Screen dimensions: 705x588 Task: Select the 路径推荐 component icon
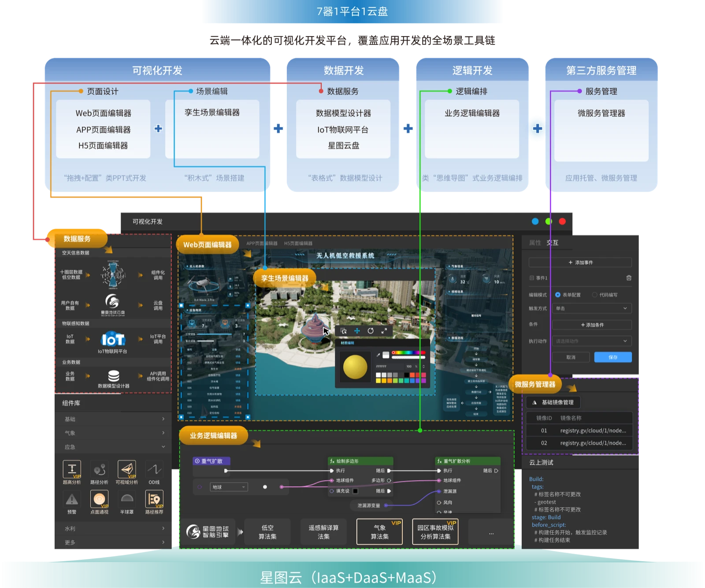point(154,499)
